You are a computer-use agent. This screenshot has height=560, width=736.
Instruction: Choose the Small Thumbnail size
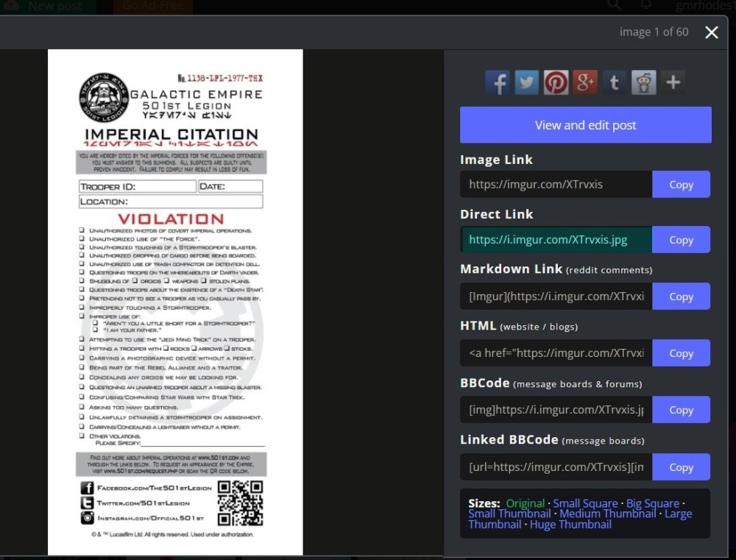pos(509,514)
